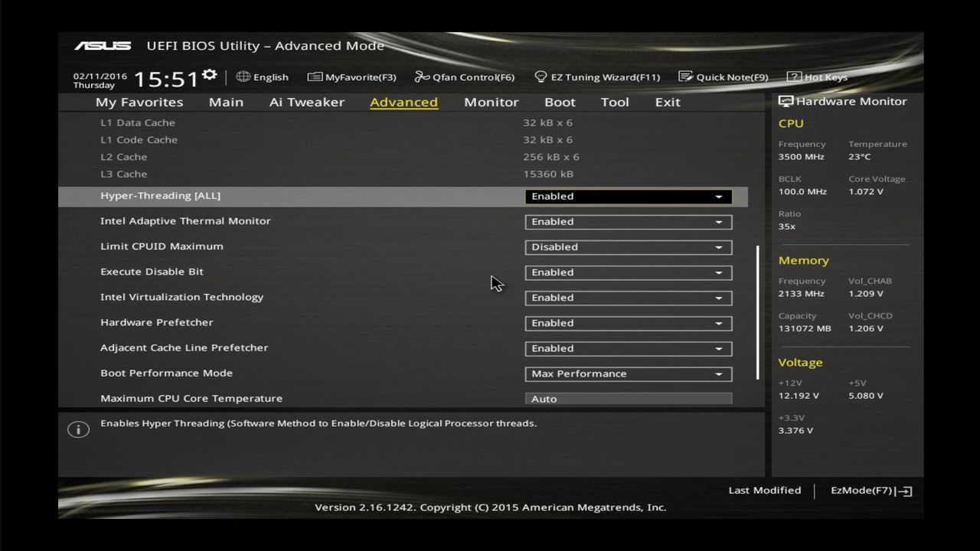980x551 pixels.
Task: Click the globe language icon
Action: point(243,77)
